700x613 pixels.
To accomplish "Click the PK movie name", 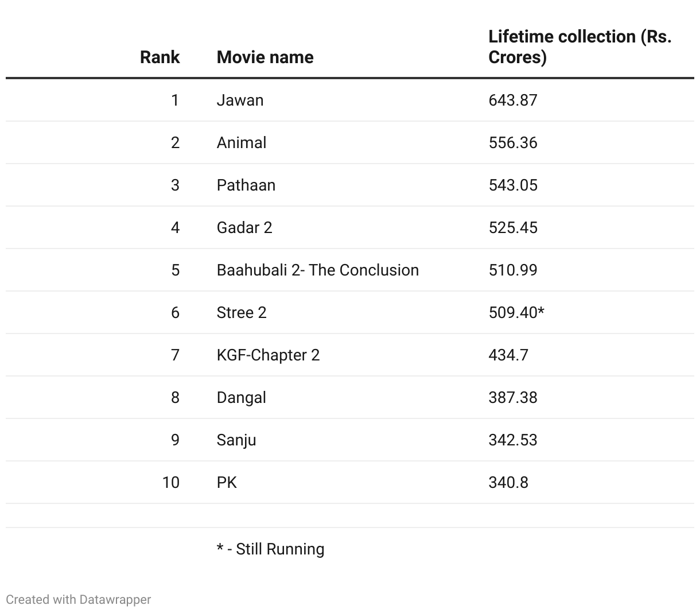I will coord(227,482).
